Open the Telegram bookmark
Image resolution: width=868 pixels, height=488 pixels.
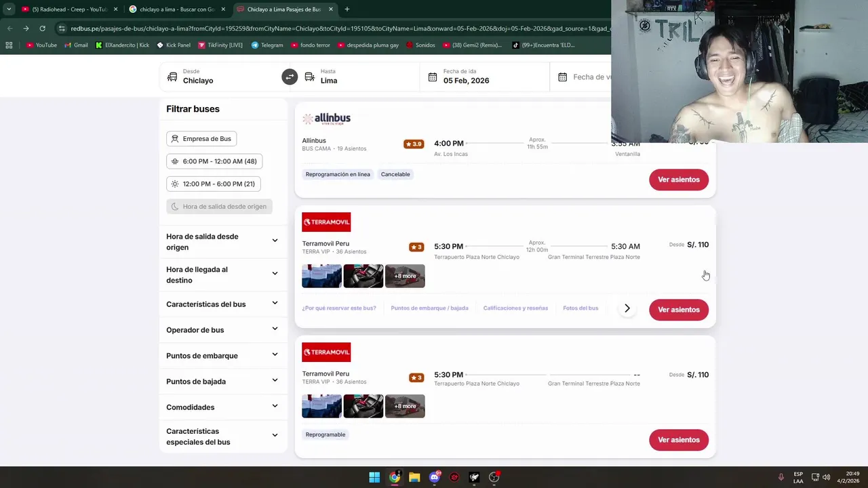pyautogui.click(x=267, y=45)
